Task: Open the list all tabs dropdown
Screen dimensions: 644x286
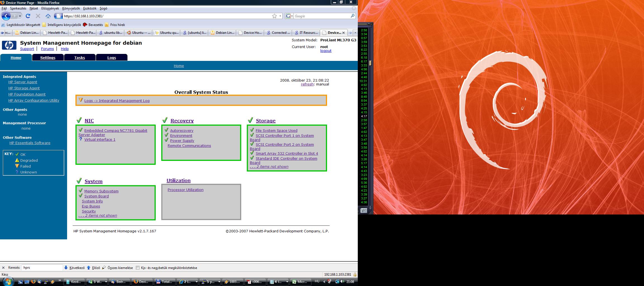Action: [355, 33]
